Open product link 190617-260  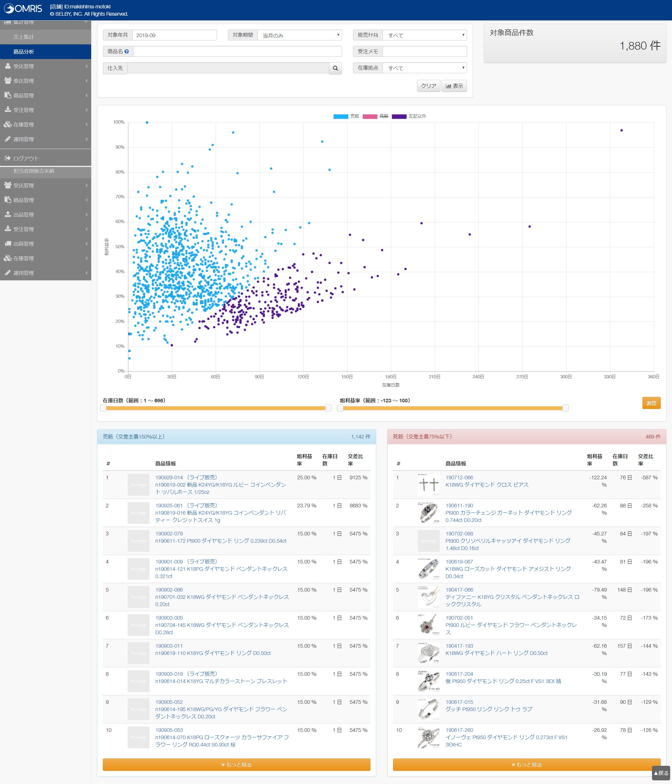tap(459, 730)
